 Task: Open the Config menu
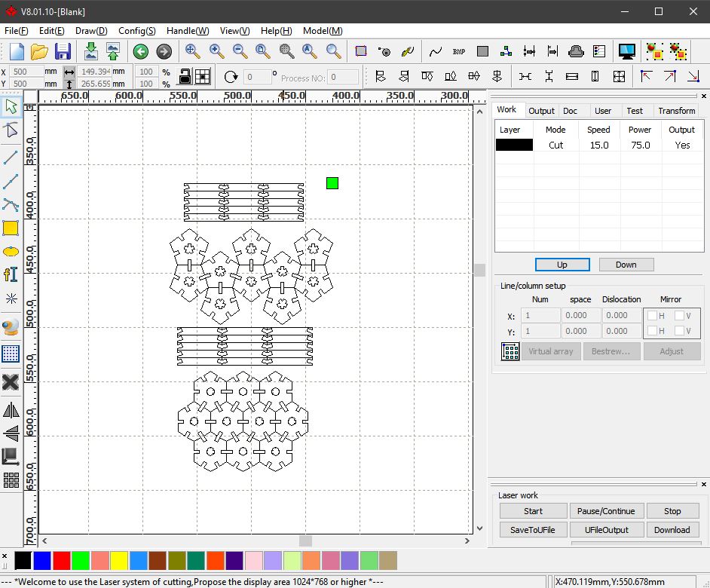tap(136, 31)
